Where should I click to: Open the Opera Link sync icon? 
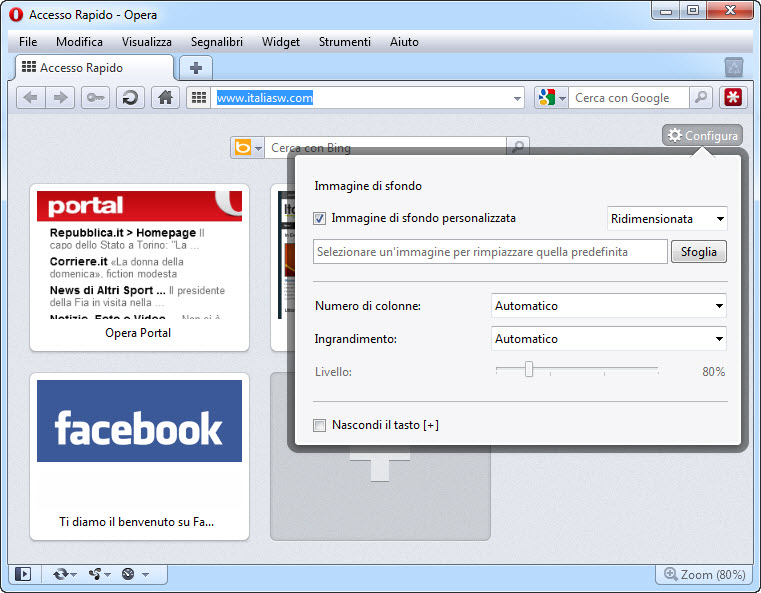coord(61,575)
